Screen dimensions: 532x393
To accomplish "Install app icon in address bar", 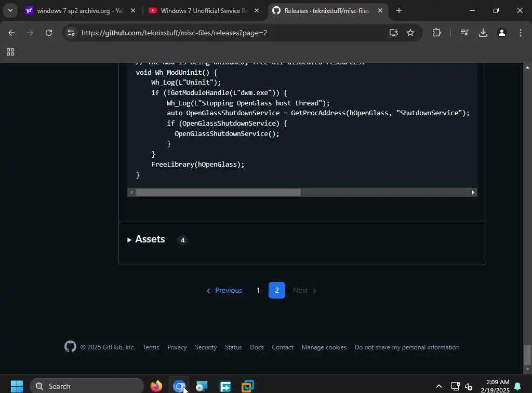I will (x=394, y=33).
